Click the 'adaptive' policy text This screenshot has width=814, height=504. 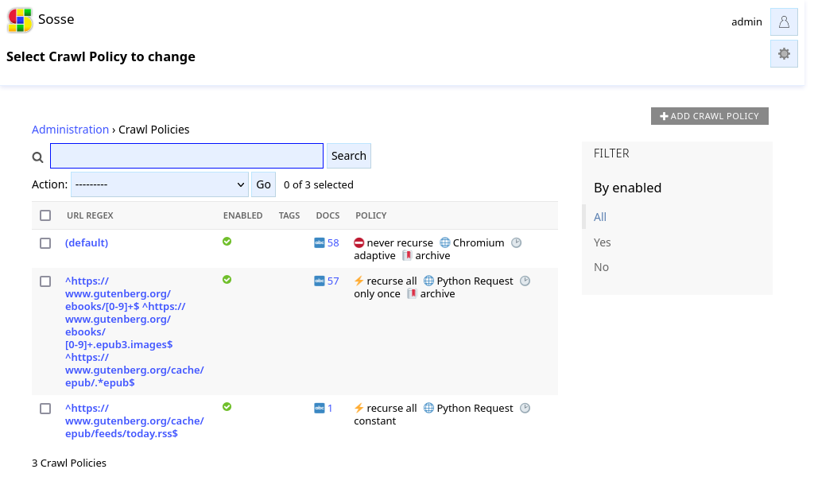375,256
